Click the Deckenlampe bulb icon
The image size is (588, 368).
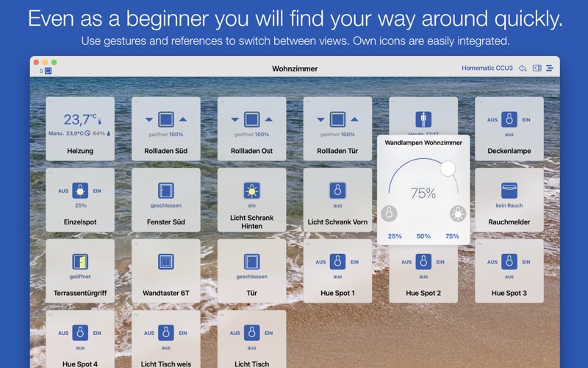tap(509, 119)
